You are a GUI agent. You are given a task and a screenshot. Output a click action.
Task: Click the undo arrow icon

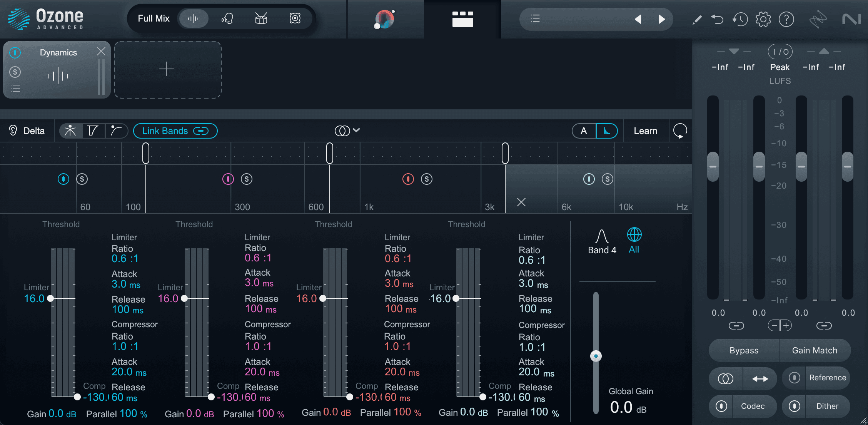[x=717, y=19]
